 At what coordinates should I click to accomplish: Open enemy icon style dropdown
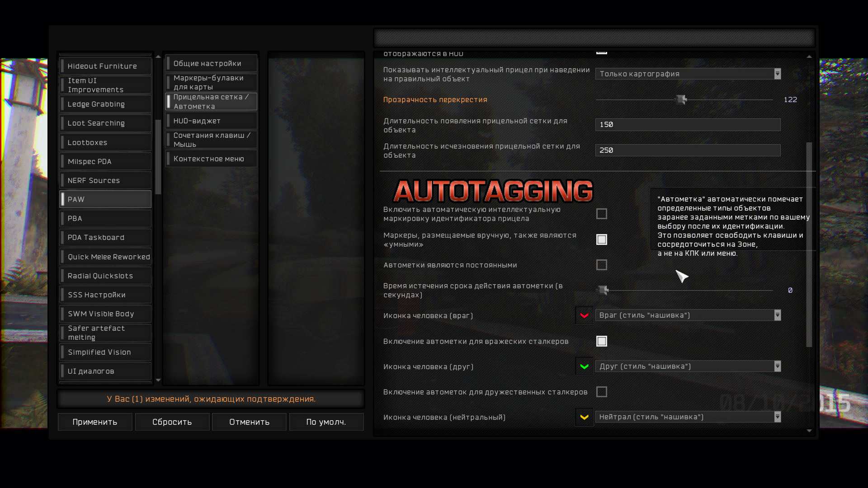pyautogui.click(x=688, y=315)
